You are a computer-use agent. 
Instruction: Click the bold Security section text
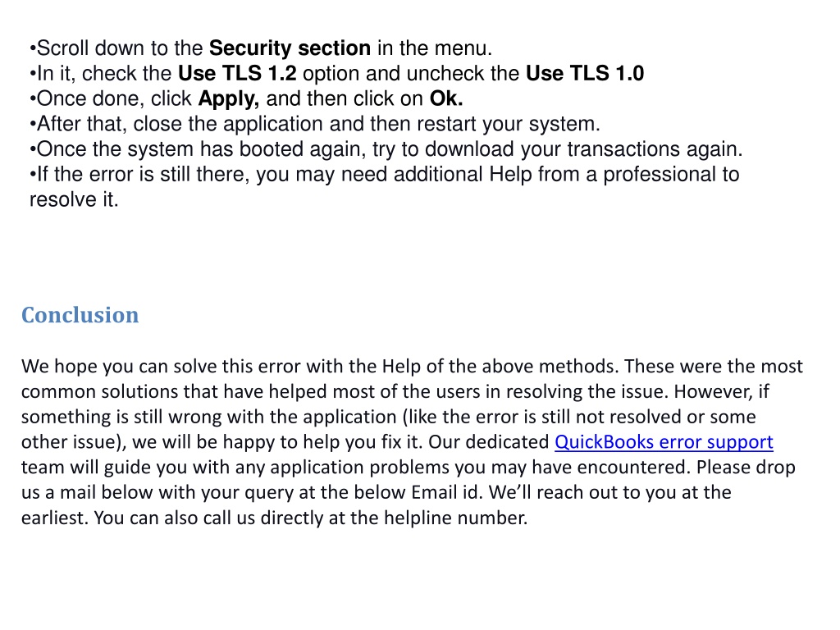coord(290,48)
